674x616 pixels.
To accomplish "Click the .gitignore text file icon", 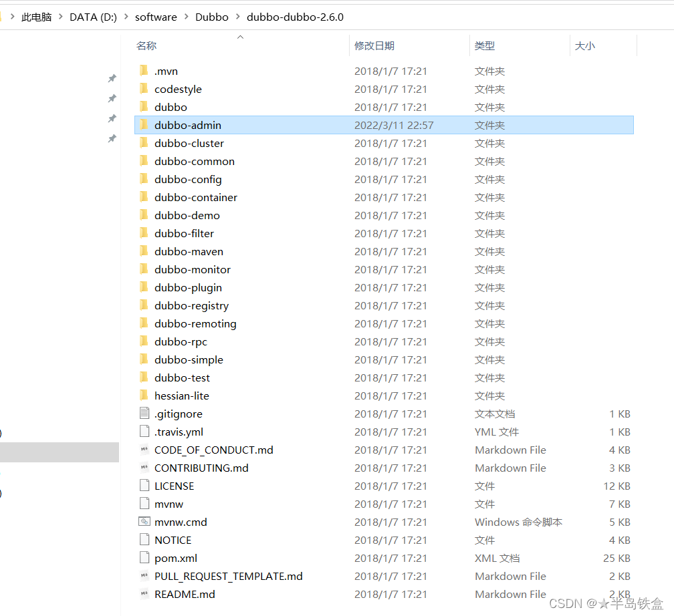I will (144, 414).
